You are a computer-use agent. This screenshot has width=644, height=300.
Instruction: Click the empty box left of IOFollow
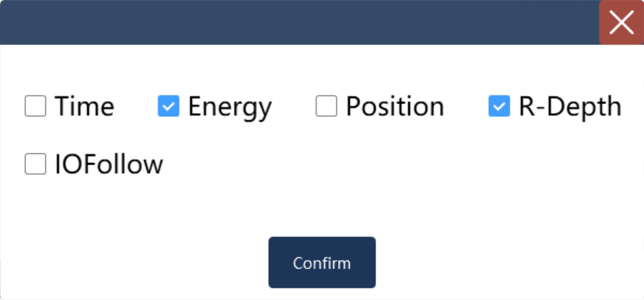[x=35, y=164]
